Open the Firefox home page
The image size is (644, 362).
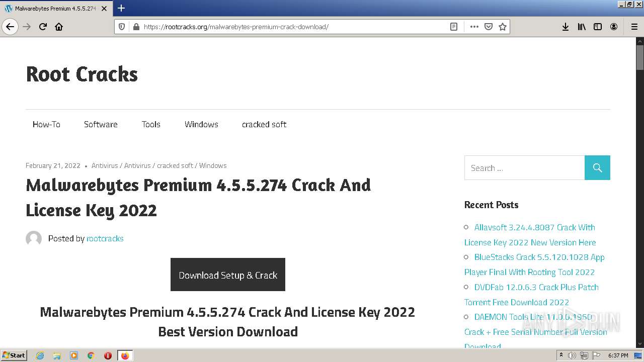tap(59, 27)
